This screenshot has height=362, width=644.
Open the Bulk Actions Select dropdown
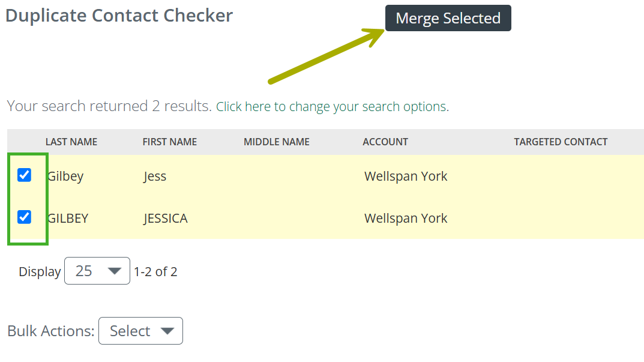coord(140,331)
